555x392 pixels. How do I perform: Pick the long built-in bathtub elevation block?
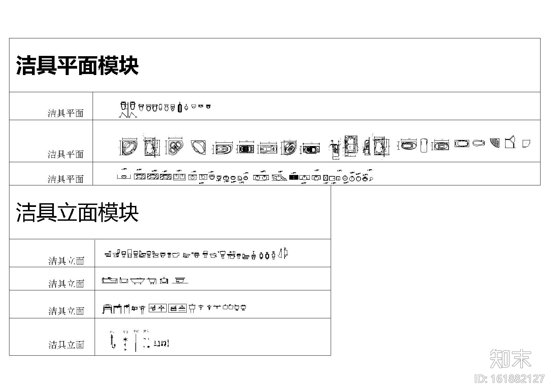coord(109,280)
